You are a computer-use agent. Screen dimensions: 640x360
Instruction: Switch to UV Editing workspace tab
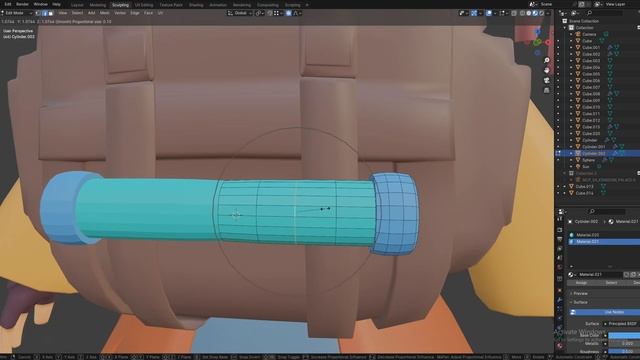pyautogui.click(x=144, y=5)
